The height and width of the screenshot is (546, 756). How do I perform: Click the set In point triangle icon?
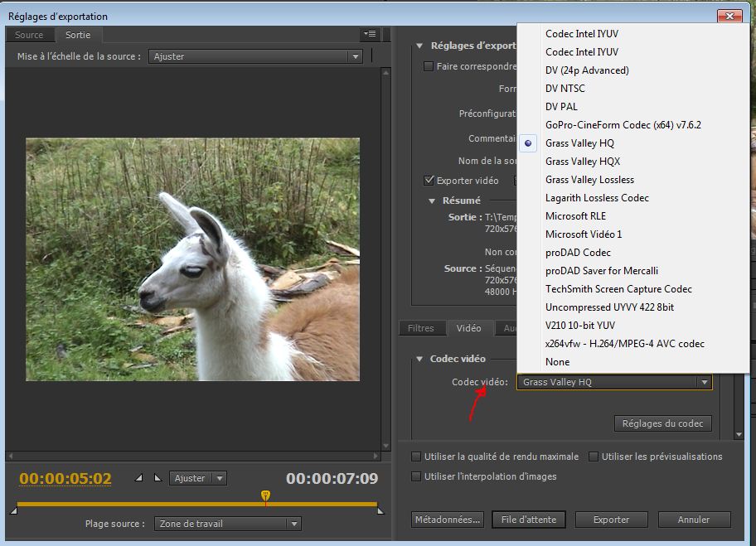(138, 478)
